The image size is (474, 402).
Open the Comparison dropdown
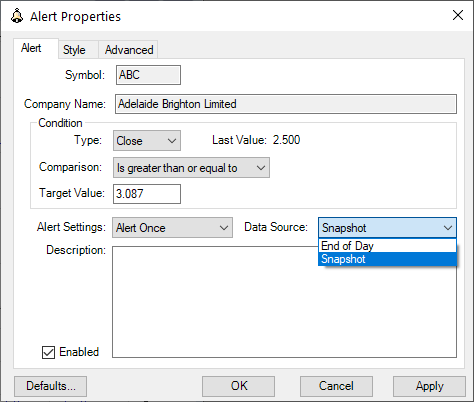[191, 168]
